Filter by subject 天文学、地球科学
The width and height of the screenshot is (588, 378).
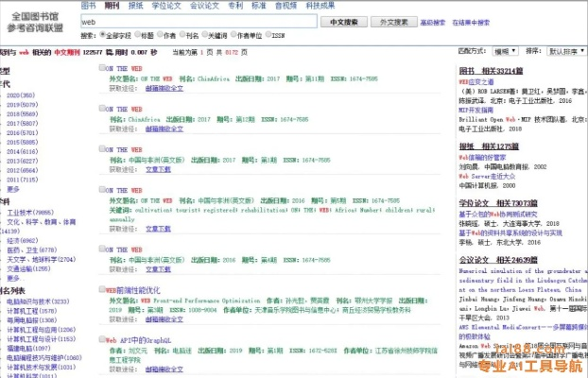coord(42,260)
